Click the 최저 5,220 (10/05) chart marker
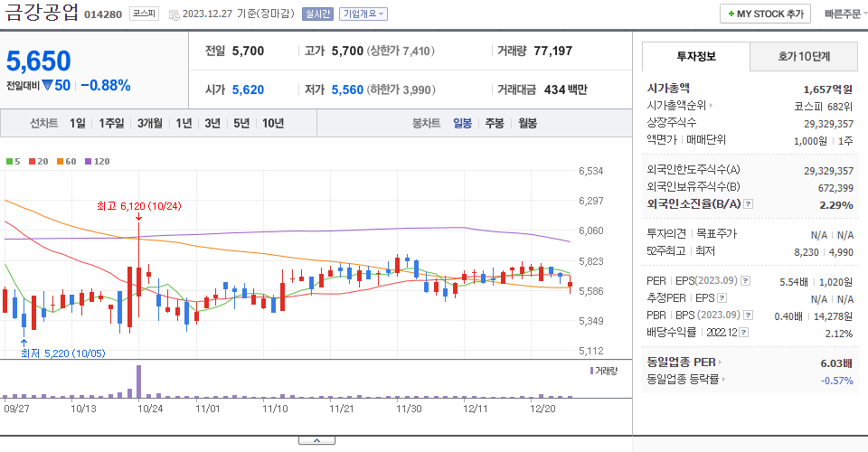 [x=62, y=353]
